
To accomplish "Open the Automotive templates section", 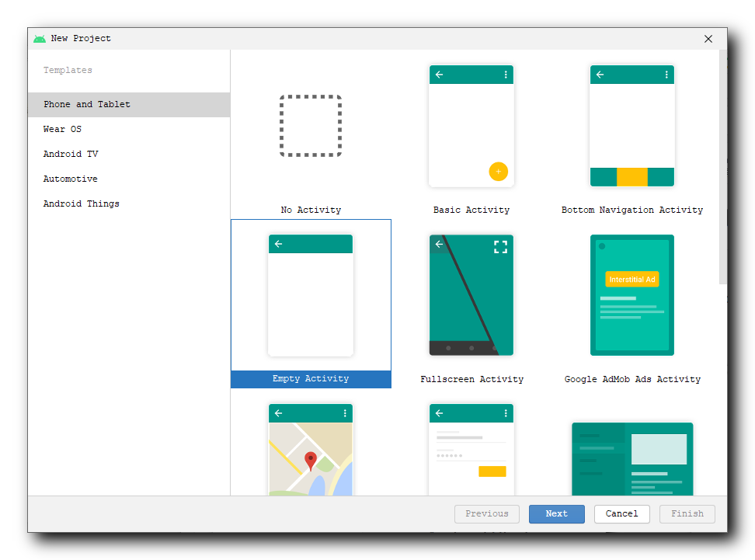I will (69, 179).
